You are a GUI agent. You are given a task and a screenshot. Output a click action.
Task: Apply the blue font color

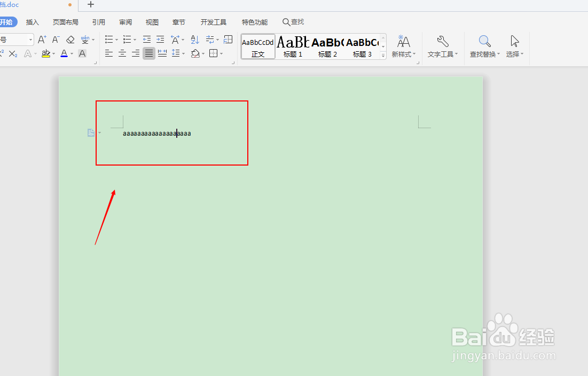tap(64, 53)
